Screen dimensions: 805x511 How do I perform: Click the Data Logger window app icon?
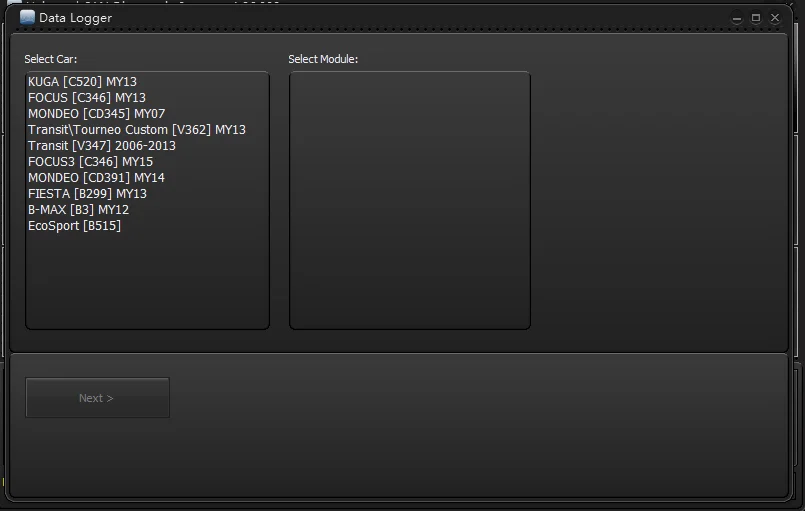27,17
